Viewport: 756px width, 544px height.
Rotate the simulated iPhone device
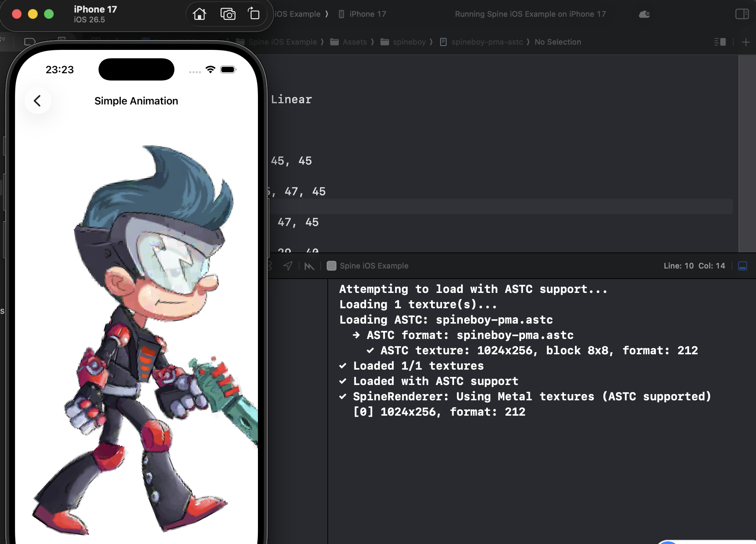tap(254, 14)
